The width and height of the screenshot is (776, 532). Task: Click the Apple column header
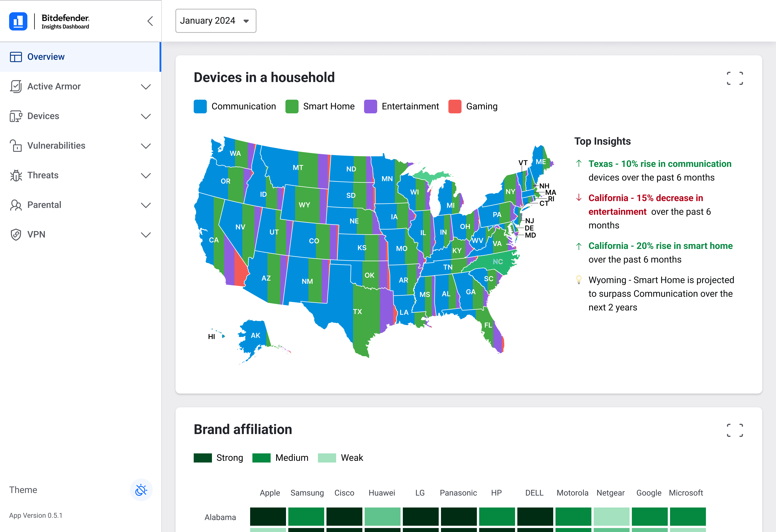270,493
